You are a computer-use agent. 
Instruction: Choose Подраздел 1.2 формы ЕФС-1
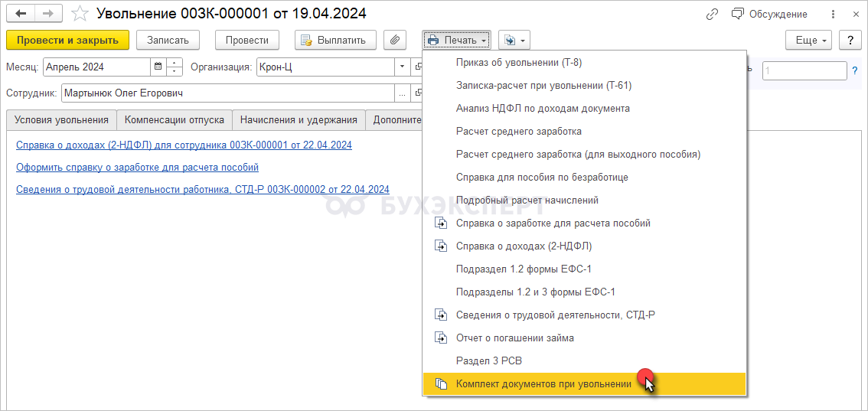[585, 269]
